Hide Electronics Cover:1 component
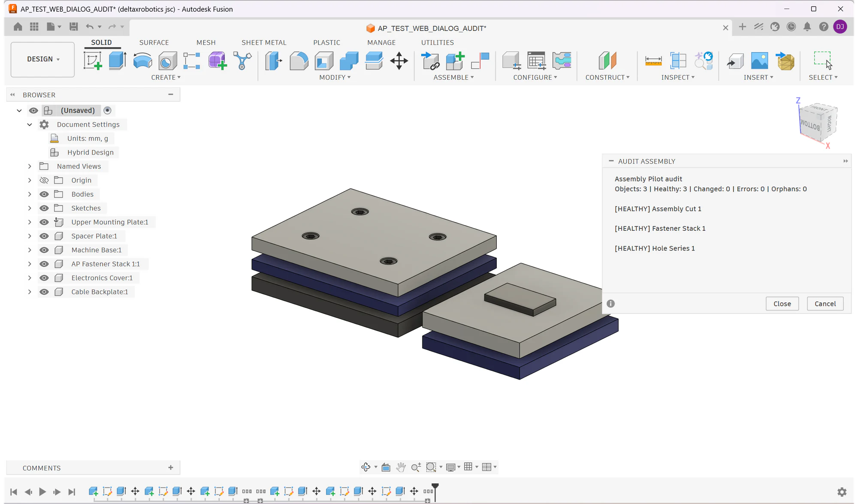Viewport: 858px width, 504px height. pos(44,278)
